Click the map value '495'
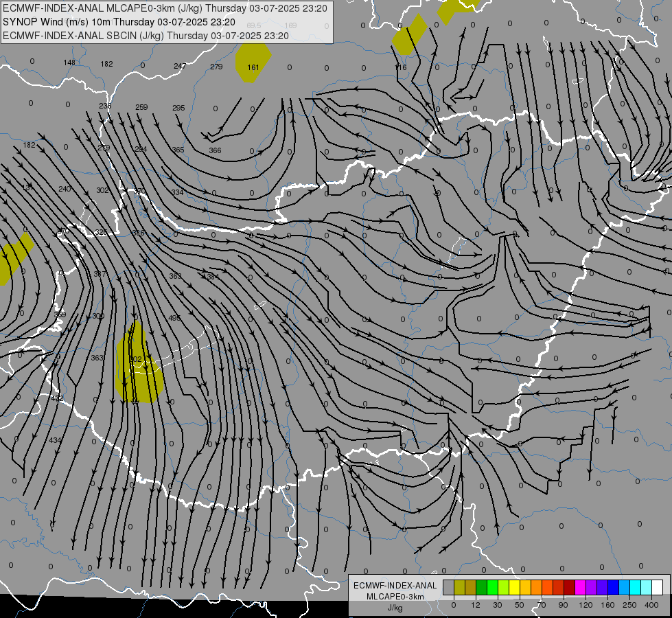 point(174,318)
